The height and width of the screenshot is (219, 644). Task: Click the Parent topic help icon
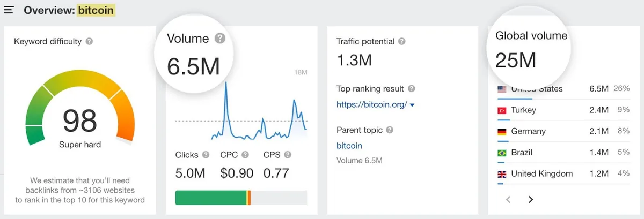coord(390,130)
